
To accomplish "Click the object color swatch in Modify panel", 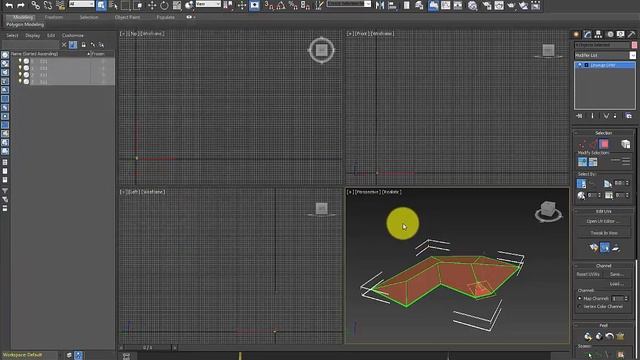I will tap(634, 45).
